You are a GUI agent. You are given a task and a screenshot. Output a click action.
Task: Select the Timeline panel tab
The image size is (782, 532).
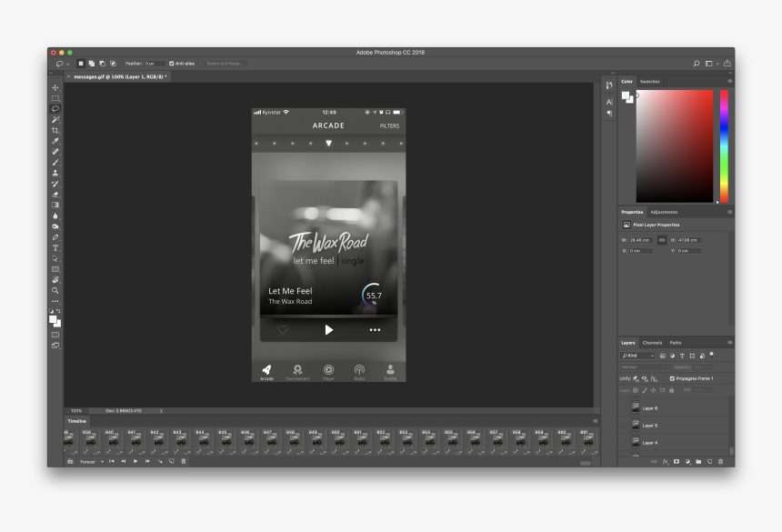pyautogui.click(x=76, y=421)
